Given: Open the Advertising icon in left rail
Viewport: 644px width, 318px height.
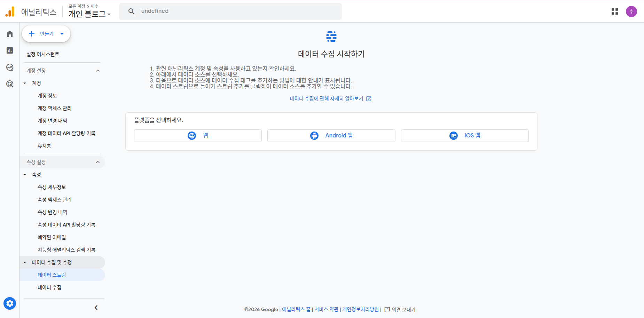Looking at the screenshot, I should click(10, 84).
